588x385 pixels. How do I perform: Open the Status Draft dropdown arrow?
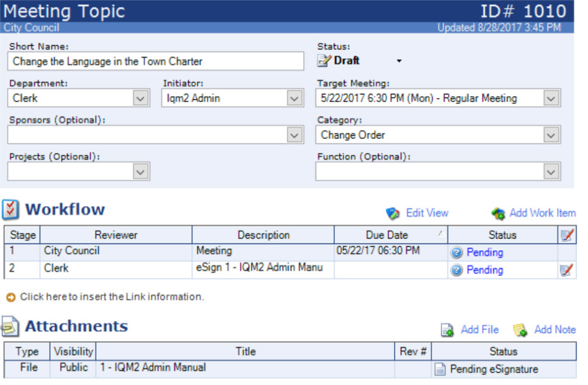399,61
